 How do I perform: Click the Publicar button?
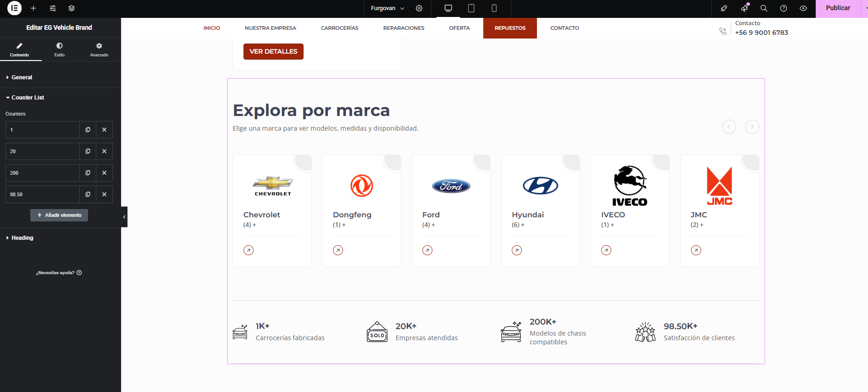(838, 8)
